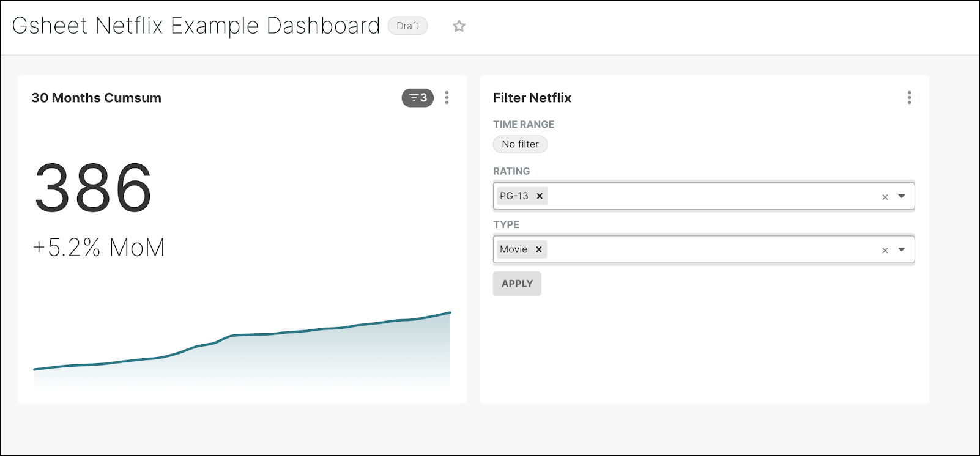Viewport: 980px width, 456px height.
Task: Expand the Type dropdown arrow
Action: pyautogui.click(x=902, y=249)
